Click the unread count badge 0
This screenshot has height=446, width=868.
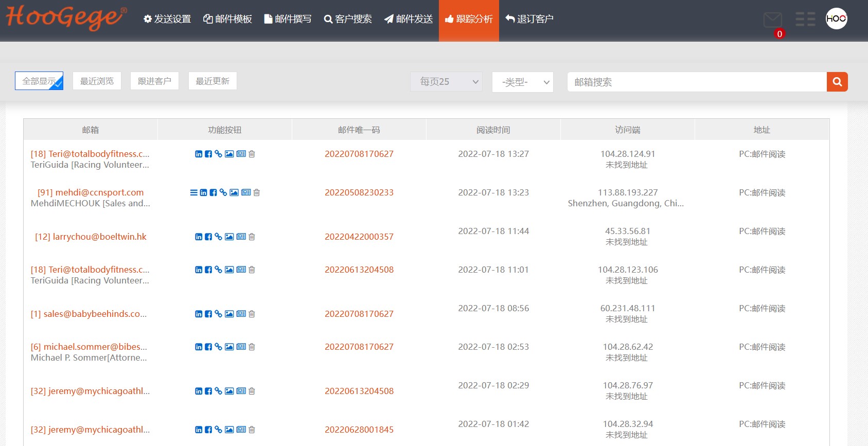pos(780,34)
